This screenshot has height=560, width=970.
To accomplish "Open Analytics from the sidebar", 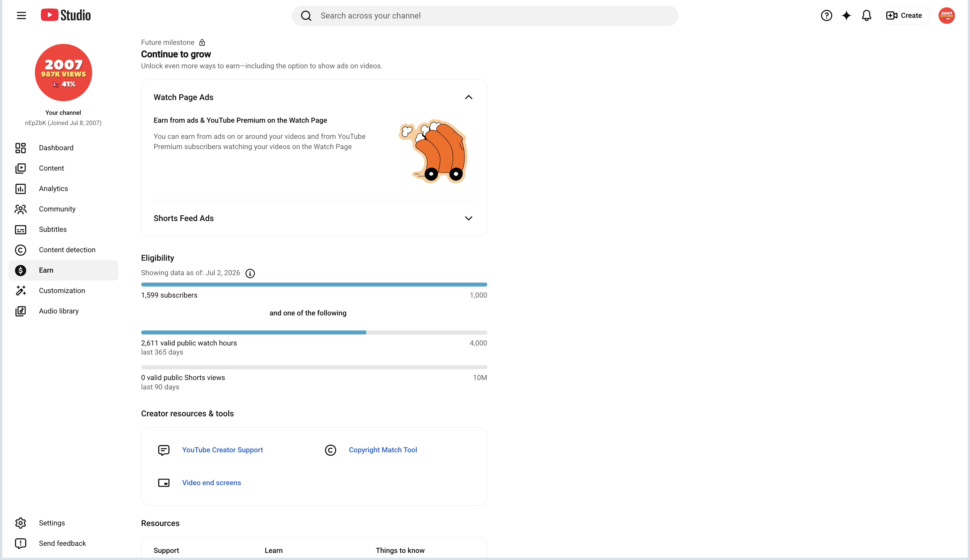I will click(x=63, y=188).
